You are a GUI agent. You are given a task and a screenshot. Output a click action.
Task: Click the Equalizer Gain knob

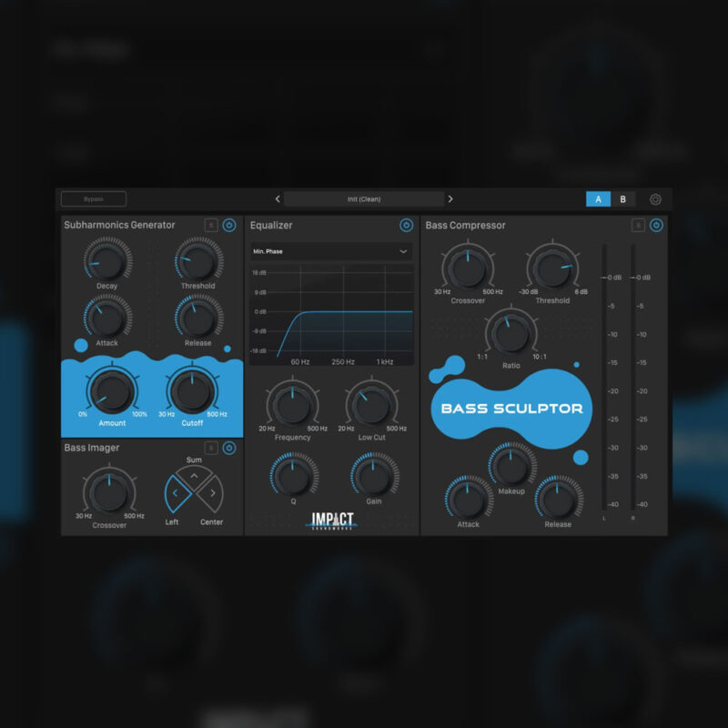click(x=374, y=475)
